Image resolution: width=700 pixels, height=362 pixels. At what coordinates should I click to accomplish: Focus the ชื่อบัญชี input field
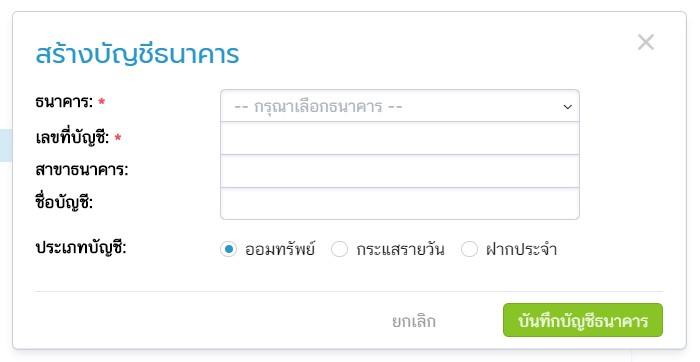pyautogui.click(x=400, y=204)
